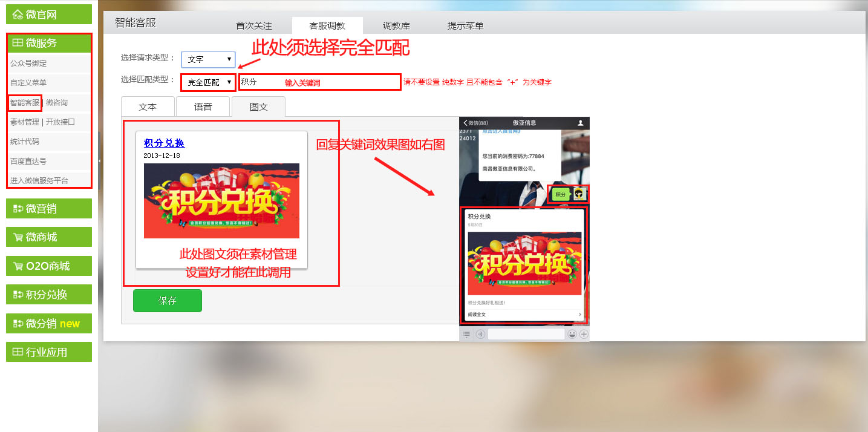Tap the emoji smiley icon in chat bar

coord(572,334)
